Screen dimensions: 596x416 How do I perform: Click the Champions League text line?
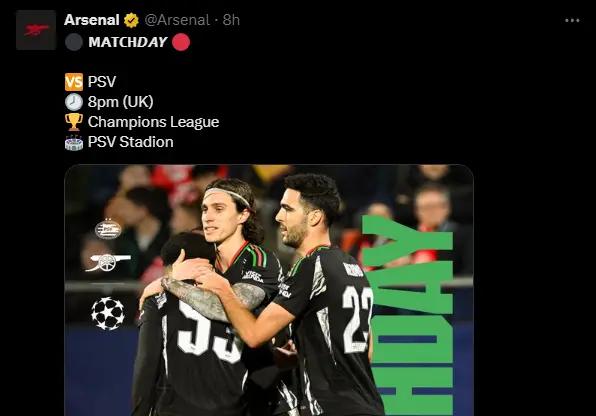[x=154, y=122]
